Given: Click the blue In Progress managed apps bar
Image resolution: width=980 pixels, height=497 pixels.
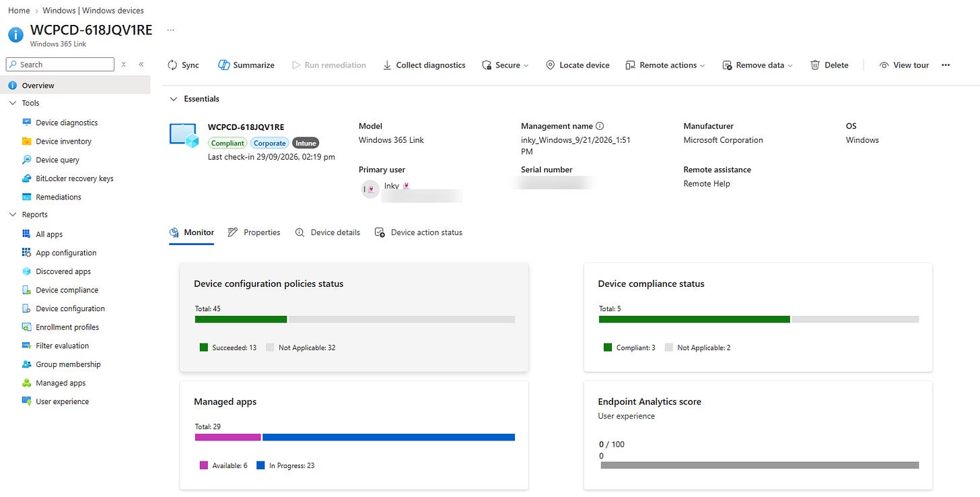Looking at the screenshot, I should 388,437.
